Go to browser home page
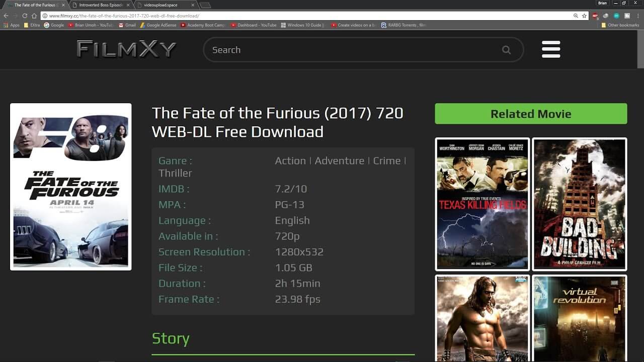The image size is (644, 362). [34, 16]
